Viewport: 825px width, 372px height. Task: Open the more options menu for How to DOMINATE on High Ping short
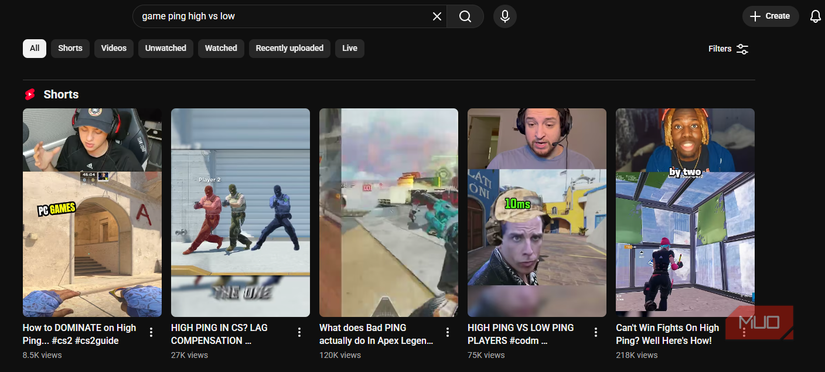point(151,332)
